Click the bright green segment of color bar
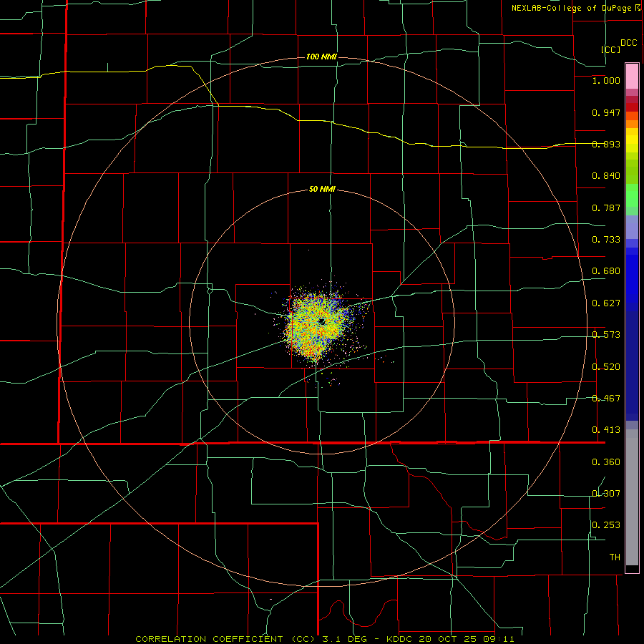Viewport: 644px width, 644px height. [x=632, y=195]
